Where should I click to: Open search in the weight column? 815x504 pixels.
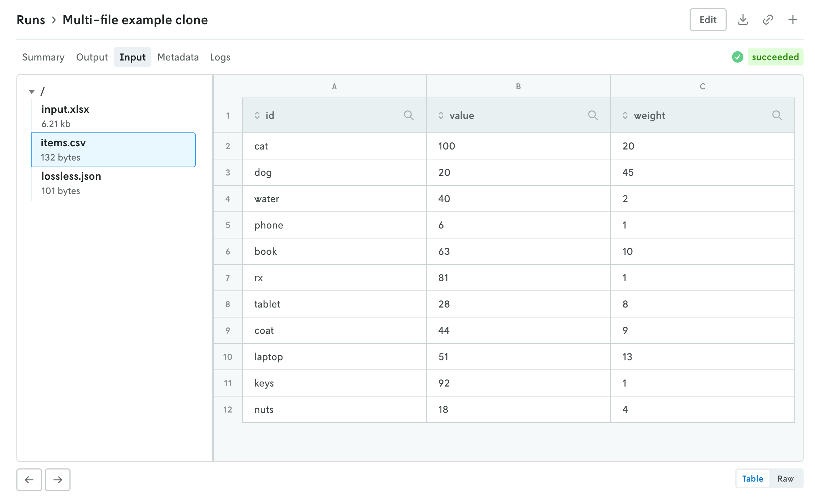pos(777,115)
